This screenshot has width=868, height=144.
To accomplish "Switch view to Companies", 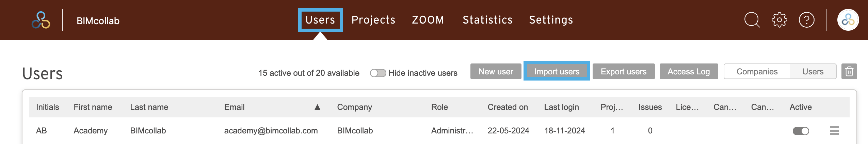I will coord(757,72).
